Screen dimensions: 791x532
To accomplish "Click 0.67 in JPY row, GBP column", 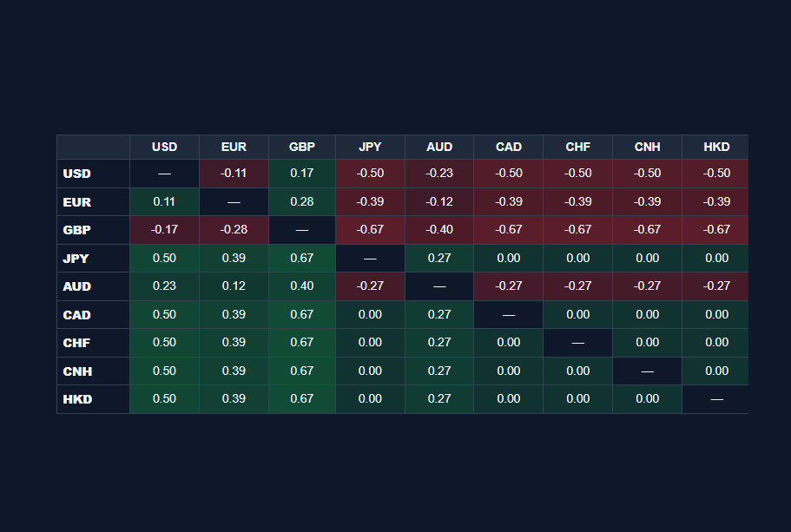I will tap(301, 258).
